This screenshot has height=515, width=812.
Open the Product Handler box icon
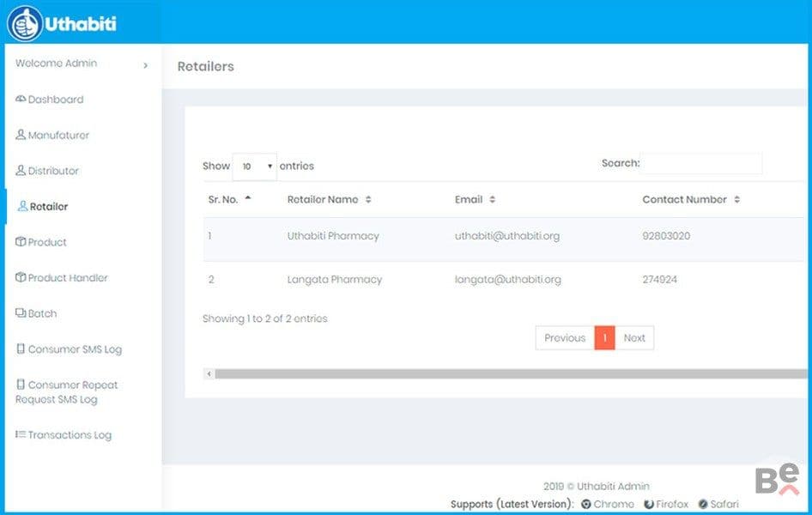point(21,277)
